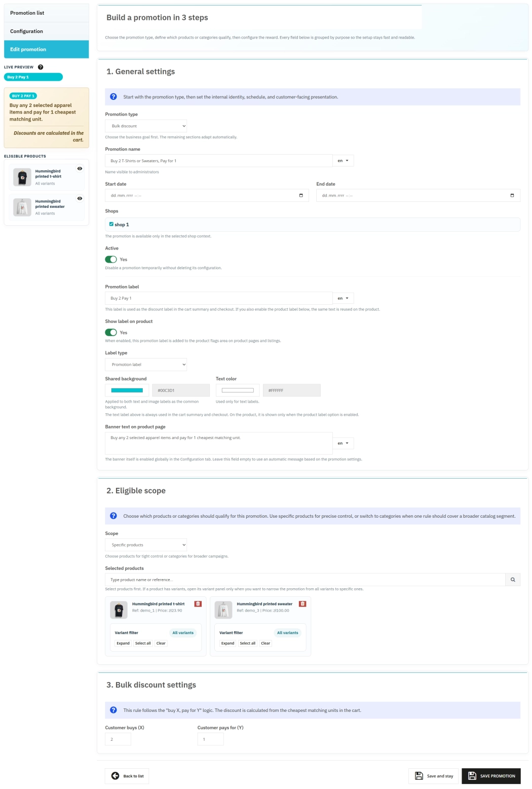Open the Start date calendar picker icon
This screenshot has height=789, width=532.
301,195
